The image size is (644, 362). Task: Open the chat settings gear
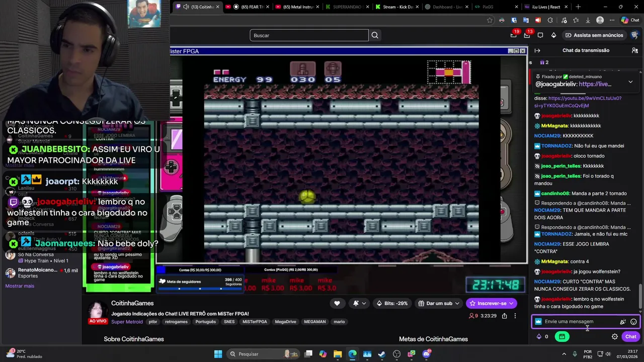pos(615,336)
